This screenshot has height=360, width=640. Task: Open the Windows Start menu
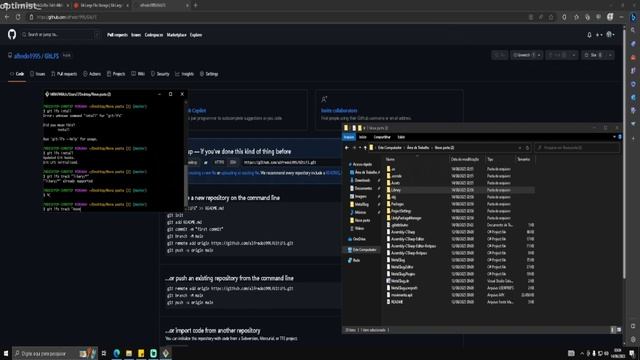click(x=6, y=353)
